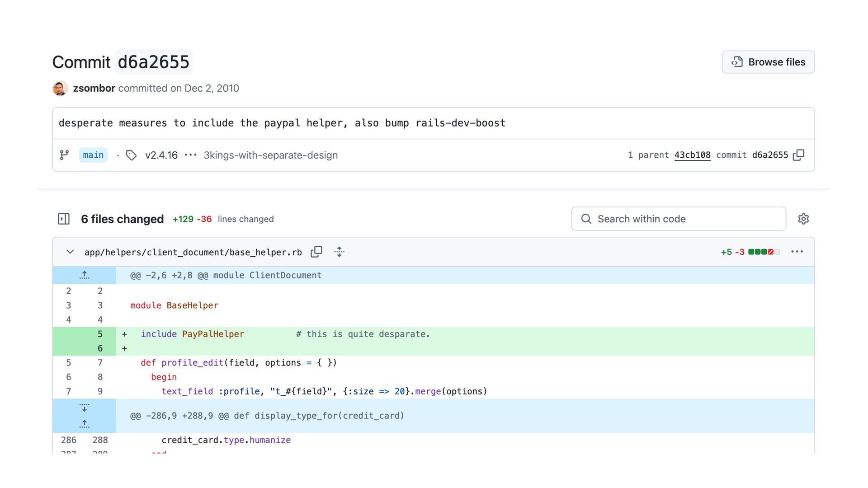Open diff view settings gear
Viewport: 868px width, 488px height.
(803, 219)
